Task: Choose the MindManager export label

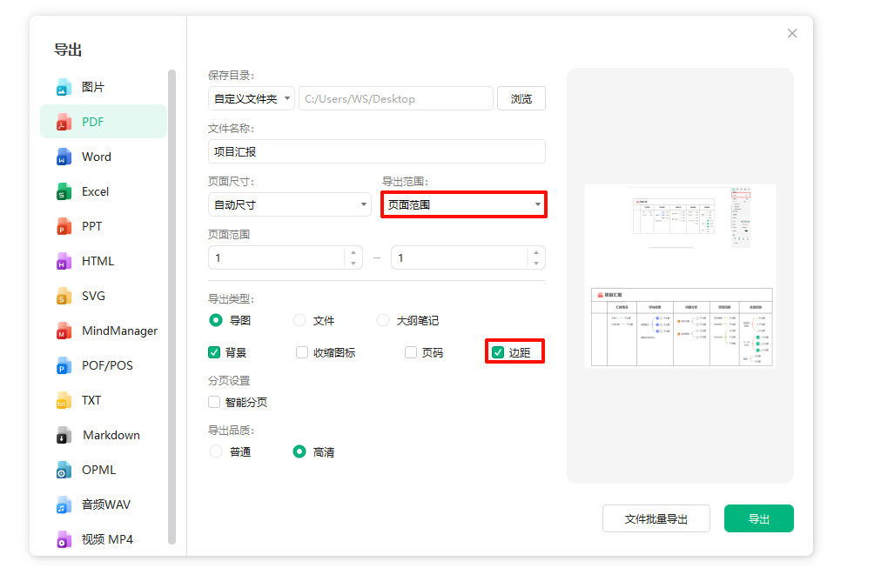Action: click(x=119, y=331)
